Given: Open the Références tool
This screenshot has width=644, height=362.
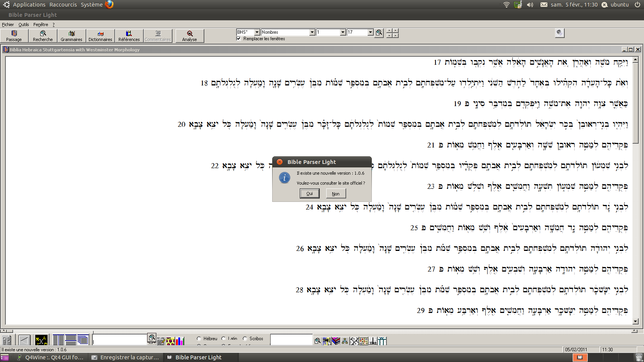Looking at the screenshot, I should coord(129,36).
